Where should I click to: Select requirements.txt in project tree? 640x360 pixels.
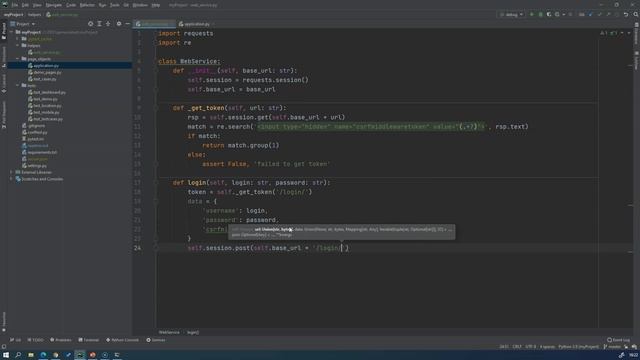pyautogui.click(x=42, y=152)
